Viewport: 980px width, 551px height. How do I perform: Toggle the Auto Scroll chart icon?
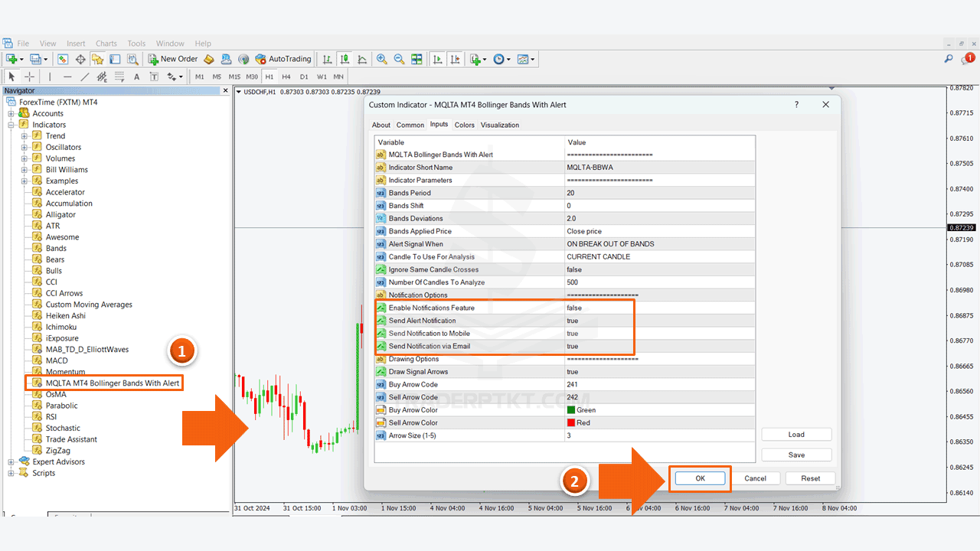pyautogui.click(x=438, y=59)
